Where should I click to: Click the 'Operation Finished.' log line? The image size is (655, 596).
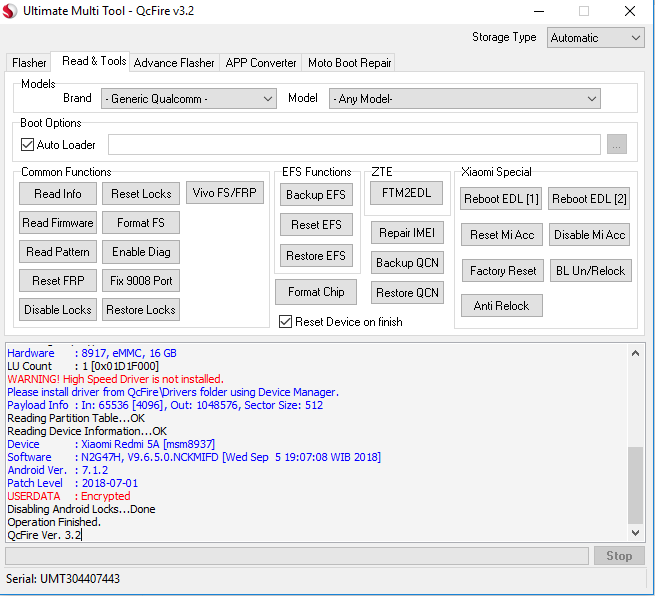pyautogui.click(x=54, y=522)
